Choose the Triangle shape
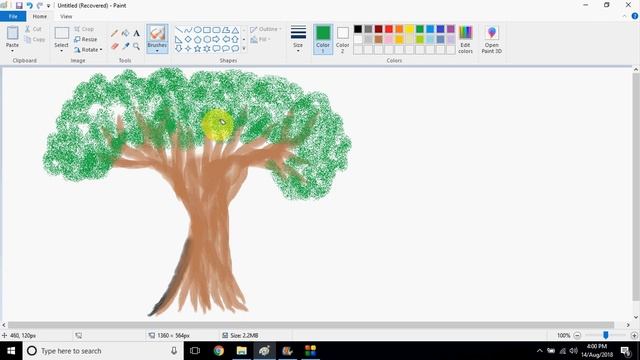This screenshot has height=360, width=640. click(x=236, y=30)
